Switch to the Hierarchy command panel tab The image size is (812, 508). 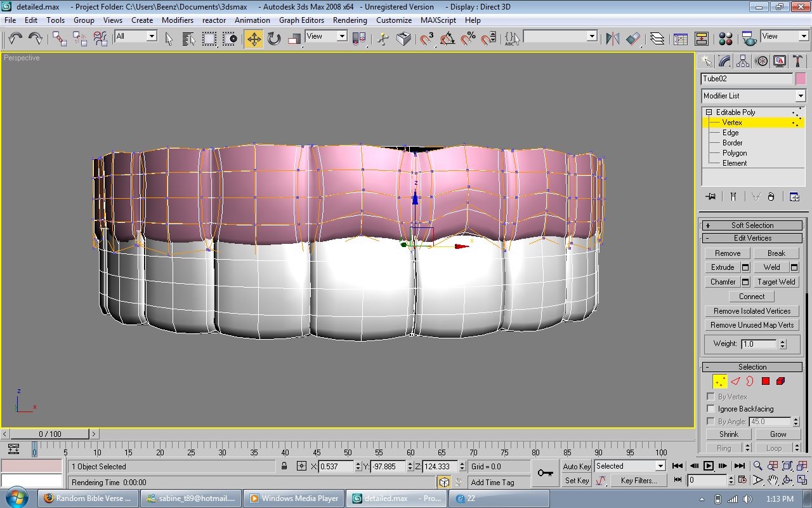pyautogui.click(x=743, y=61)
